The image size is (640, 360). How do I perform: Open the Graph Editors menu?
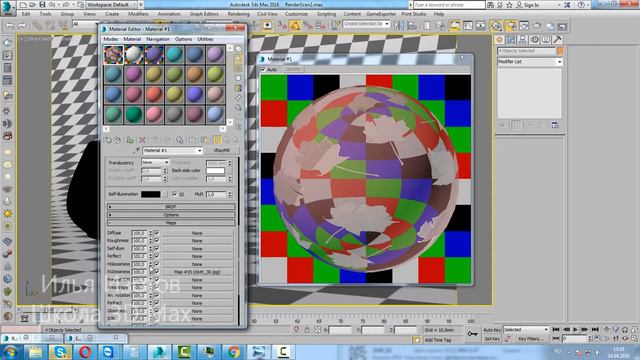[204, 14]
